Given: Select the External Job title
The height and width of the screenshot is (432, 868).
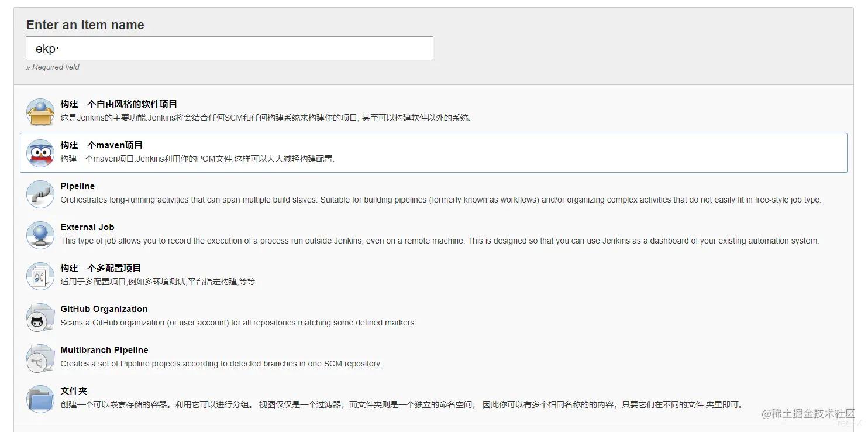Looking at the screenshot, I should click(87, 227).
